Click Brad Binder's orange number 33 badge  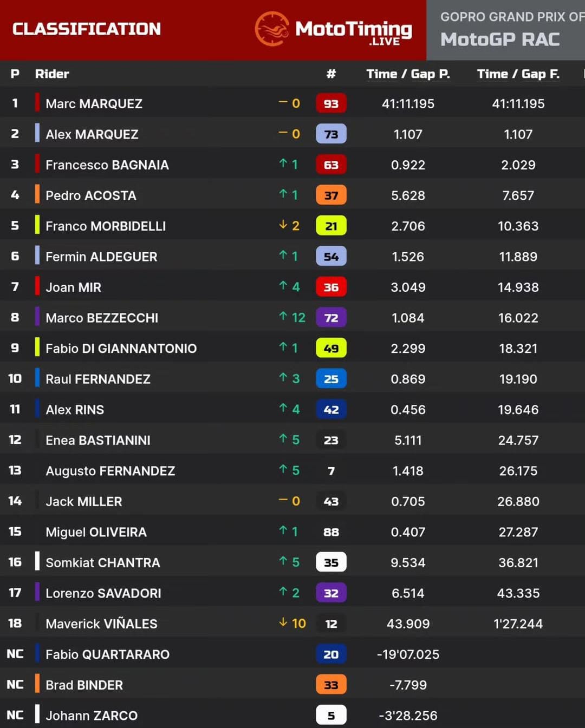pyautogui.click(x=331, y=685)
